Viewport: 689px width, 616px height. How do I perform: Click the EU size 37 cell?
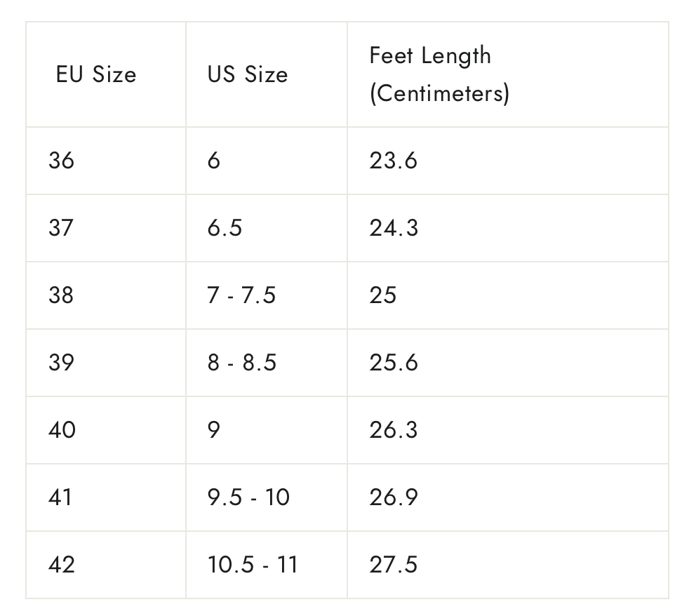click(61, 228)
